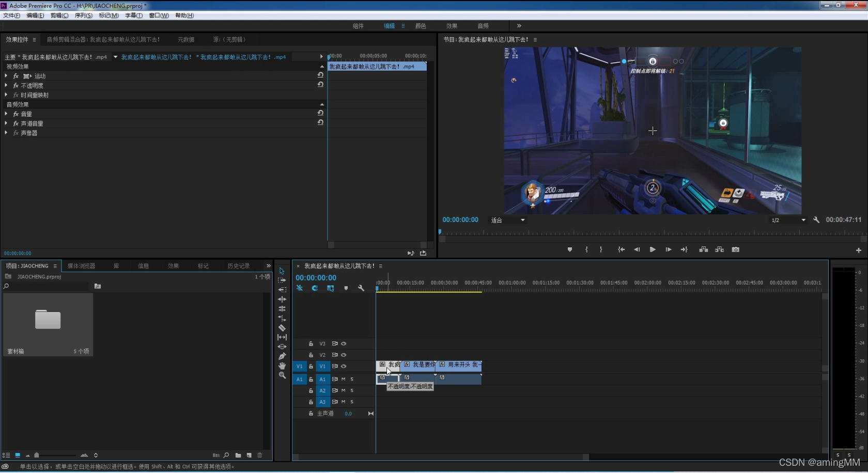Expand the 音量 effect properties
Viewport: 868px width, 473px height.
[6, 114]
